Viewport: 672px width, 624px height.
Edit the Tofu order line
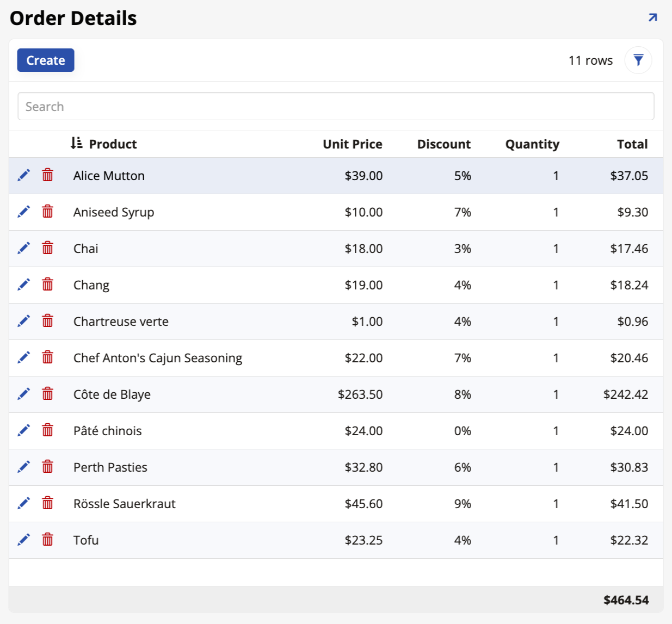[x=24, y=540]
